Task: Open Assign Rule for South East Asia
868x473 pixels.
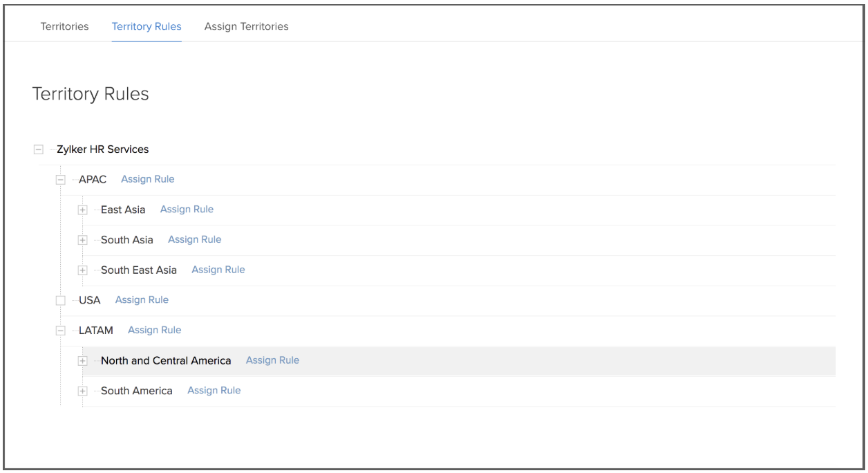Action: [x=218, y=270]
